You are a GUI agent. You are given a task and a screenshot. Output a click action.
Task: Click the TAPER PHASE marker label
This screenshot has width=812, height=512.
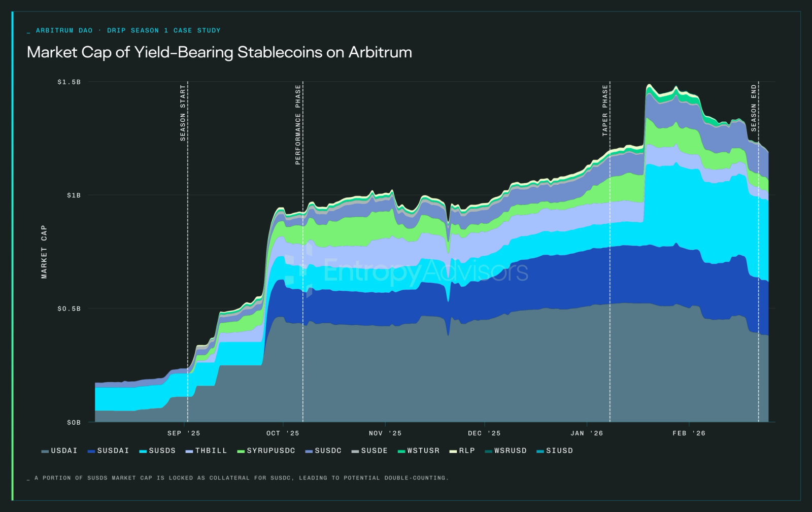(605, 110)
